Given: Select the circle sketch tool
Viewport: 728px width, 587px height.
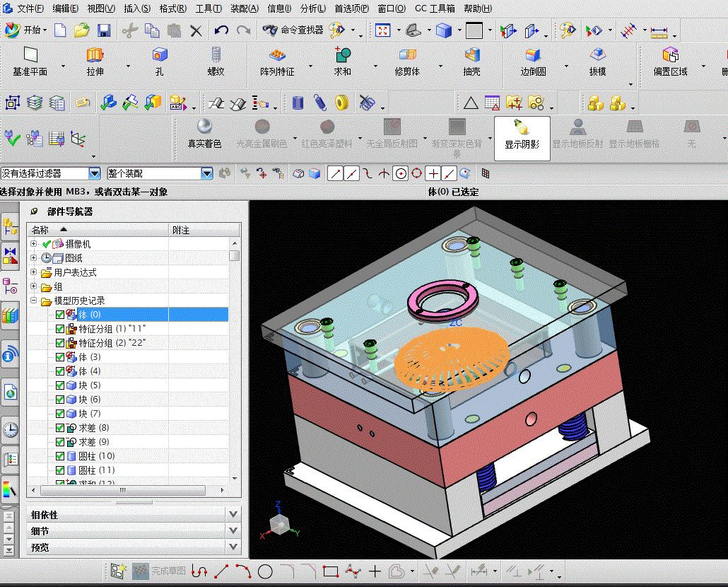Looking at the screenshot, I should pyautogui.click(x=265, y=571).
